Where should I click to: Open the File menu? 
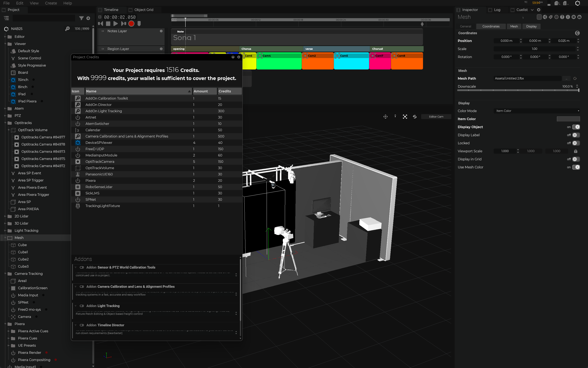(x=7, y=3)
